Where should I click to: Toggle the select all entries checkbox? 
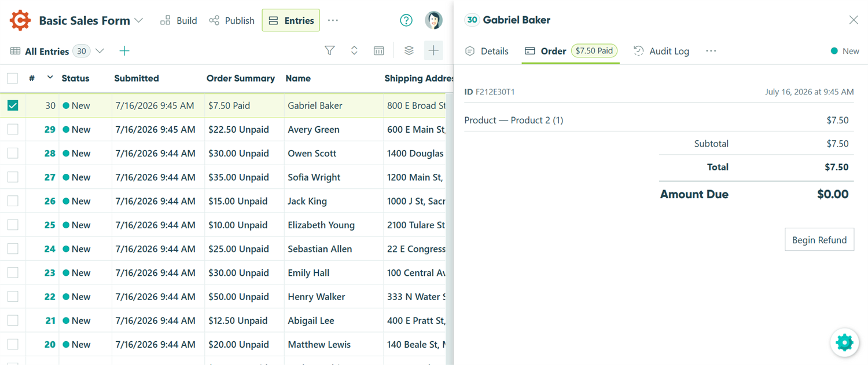point(13,78)
